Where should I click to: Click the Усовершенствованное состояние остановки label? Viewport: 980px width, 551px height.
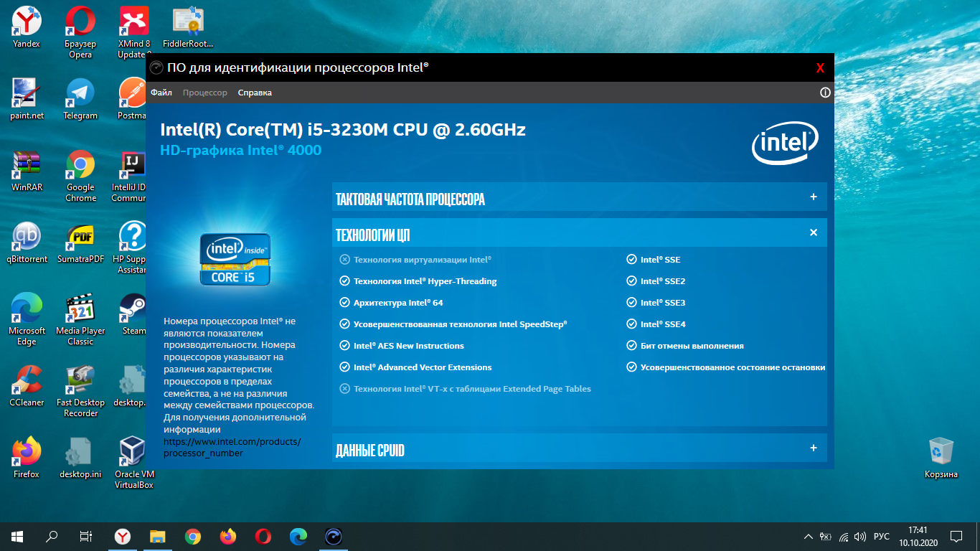732,367
